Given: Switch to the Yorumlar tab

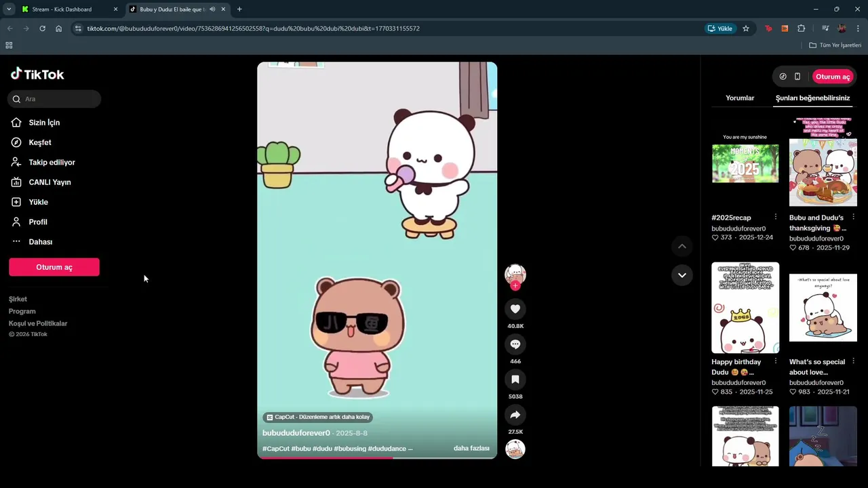Looking at the screenshot, I should pyautogui.click(x=740, y=98).
